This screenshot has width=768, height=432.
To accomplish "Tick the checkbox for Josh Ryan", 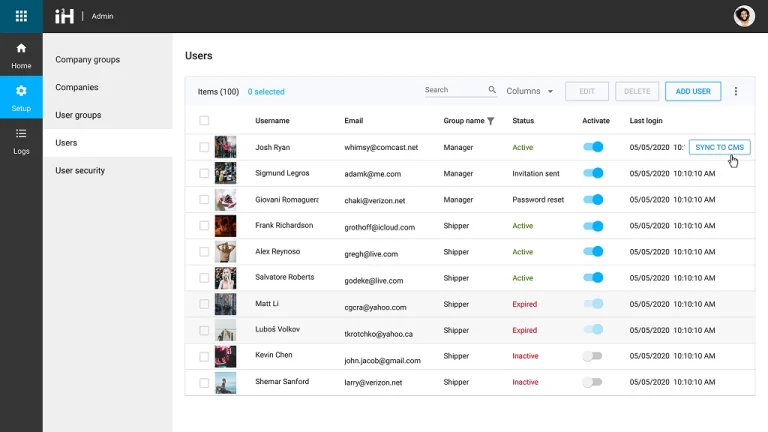I will 204,147.
